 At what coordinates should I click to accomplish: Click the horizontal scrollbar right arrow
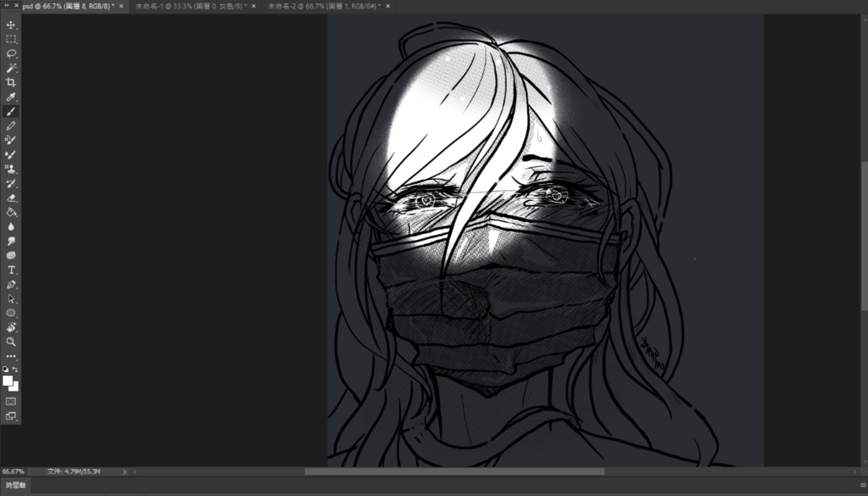pyautogui.click(x=855, y=471)
